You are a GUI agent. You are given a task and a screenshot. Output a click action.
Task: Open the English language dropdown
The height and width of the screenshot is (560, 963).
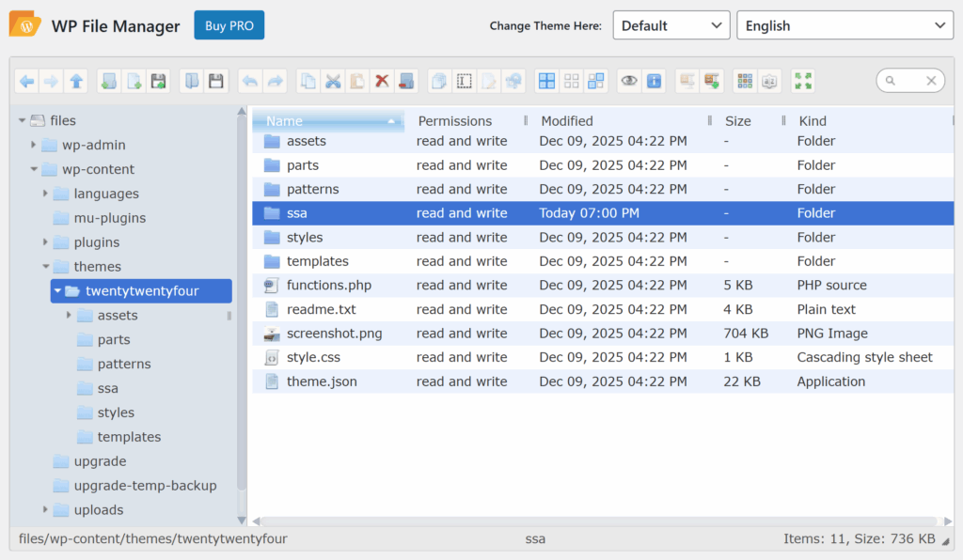click(844, 25)
